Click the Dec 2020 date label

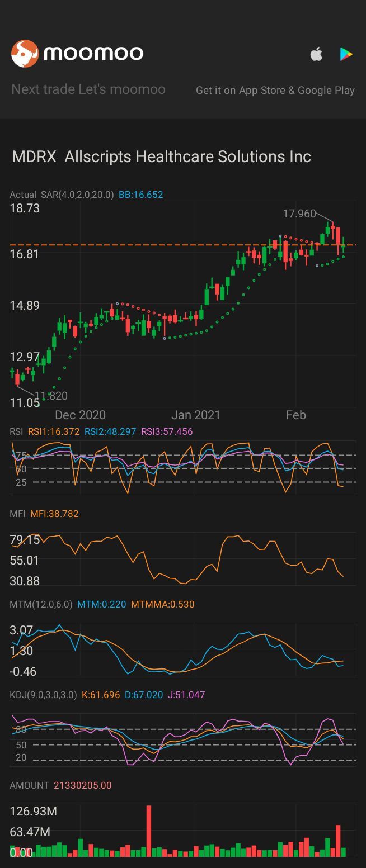[80, 415]
